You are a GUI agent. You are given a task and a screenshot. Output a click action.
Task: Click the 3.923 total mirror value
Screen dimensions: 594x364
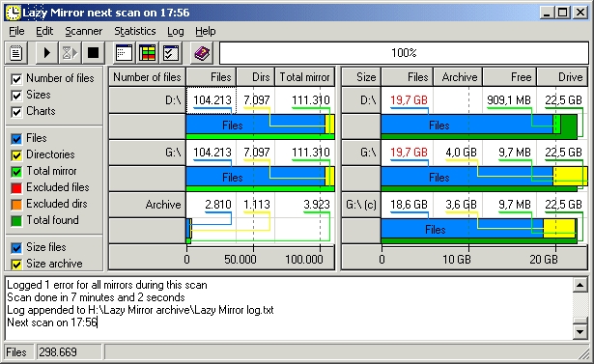[x=317, y=205]
